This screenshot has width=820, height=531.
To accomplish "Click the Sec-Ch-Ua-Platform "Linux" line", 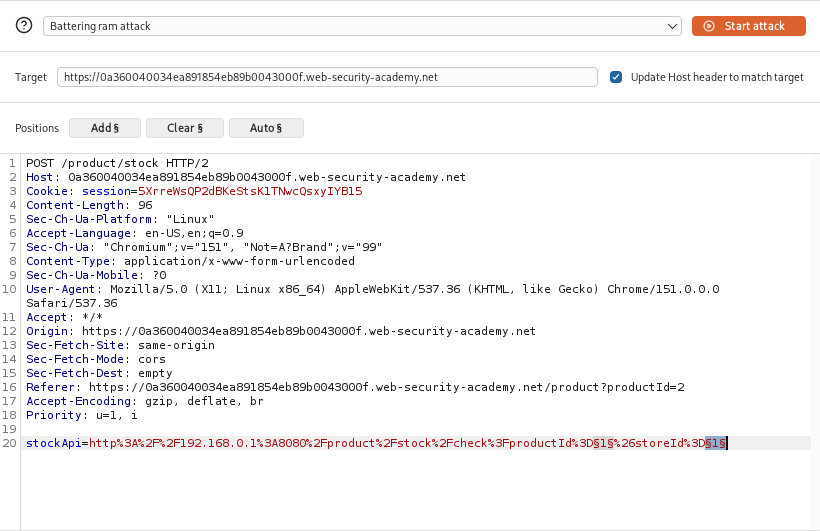I will tap(120, 219).
